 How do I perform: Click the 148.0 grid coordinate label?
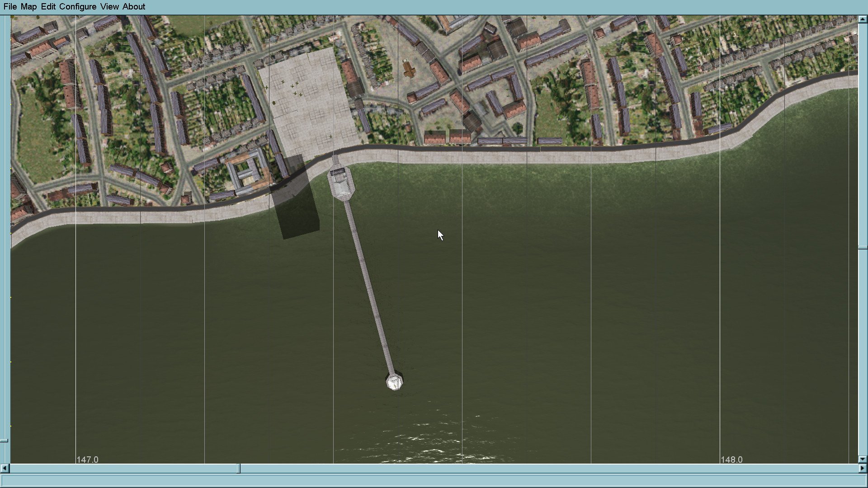(x=731, y=460)
